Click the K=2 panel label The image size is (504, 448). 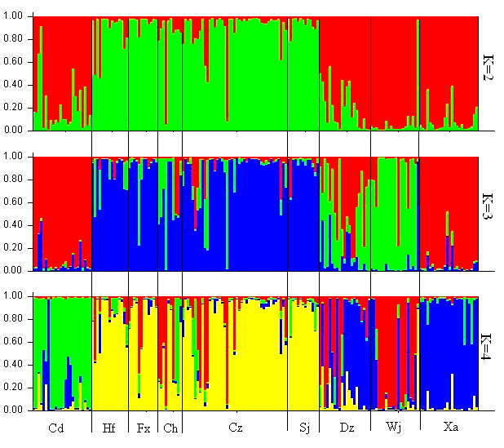coord(489,67)
